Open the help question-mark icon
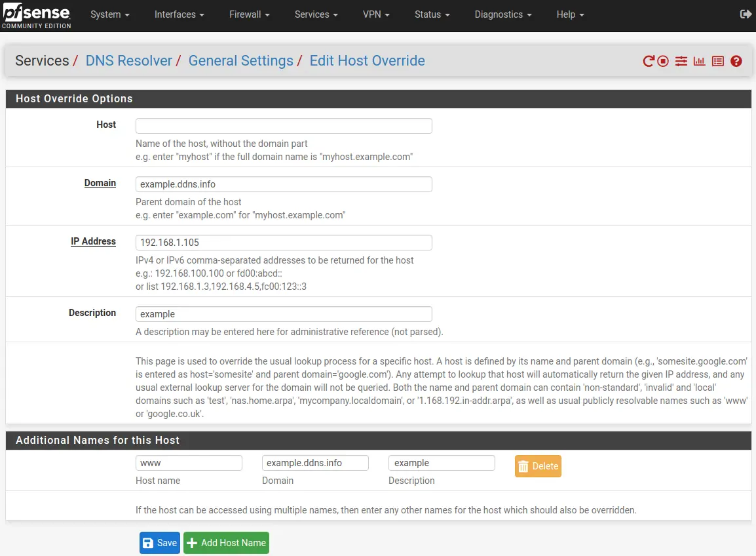 pyautogui.click(x=736, y=61)
